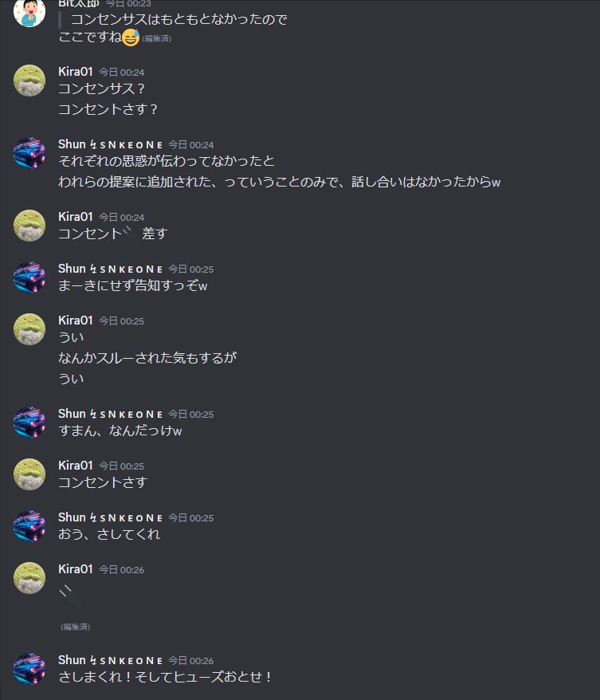The height and width of the screenshot is (700, 600).
Task: Click message われらの提案に追加された
Action: coord(279,182)
